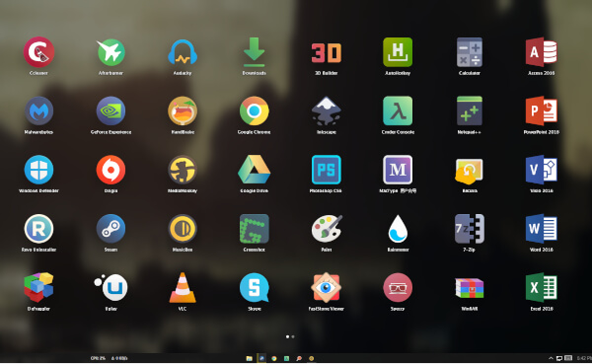Open the CCleaner app icon
Screen dimensions: 592x364
point(38,51)
